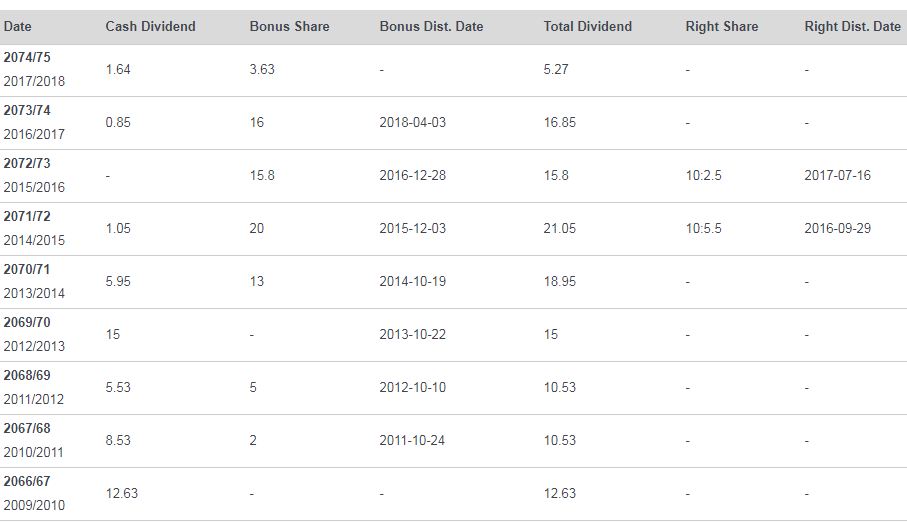The width and height of the screenshot is (907, 523).
Task: Select the bonus date 2018-04-03 cell
Action: [x=412, y=123]
